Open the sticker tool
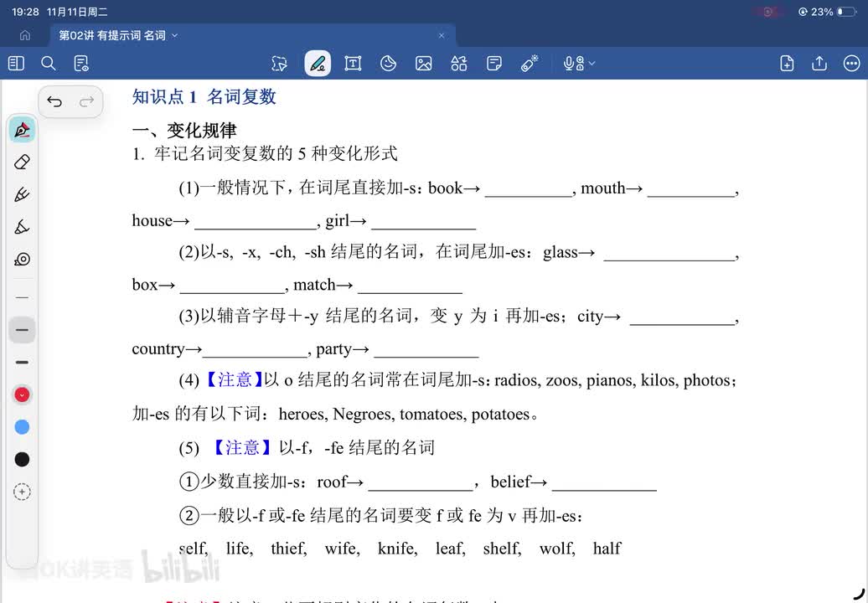868x603 pixels. (388, 64)
